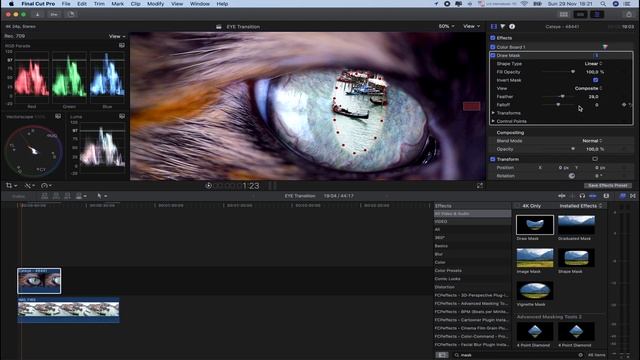This screenshot has height=360, width=640.
Task: Toggle snapping icon in timeline header
Action: [593, 196]
